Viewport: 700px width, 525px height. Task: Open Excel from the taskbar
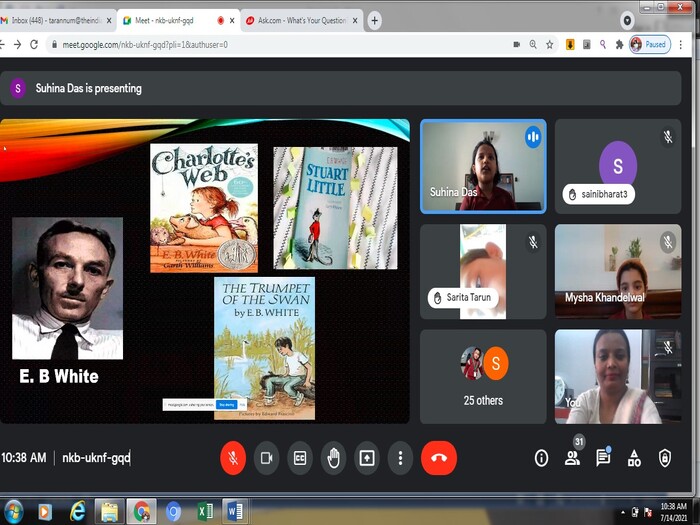click(x=204, y=511)
